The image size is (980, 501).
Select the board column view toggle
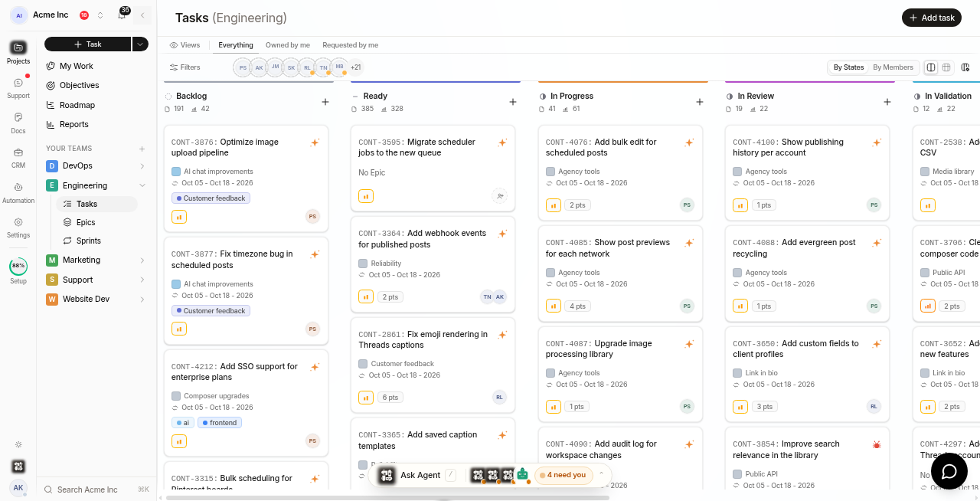pyautogui.click(x=931, y=67)
